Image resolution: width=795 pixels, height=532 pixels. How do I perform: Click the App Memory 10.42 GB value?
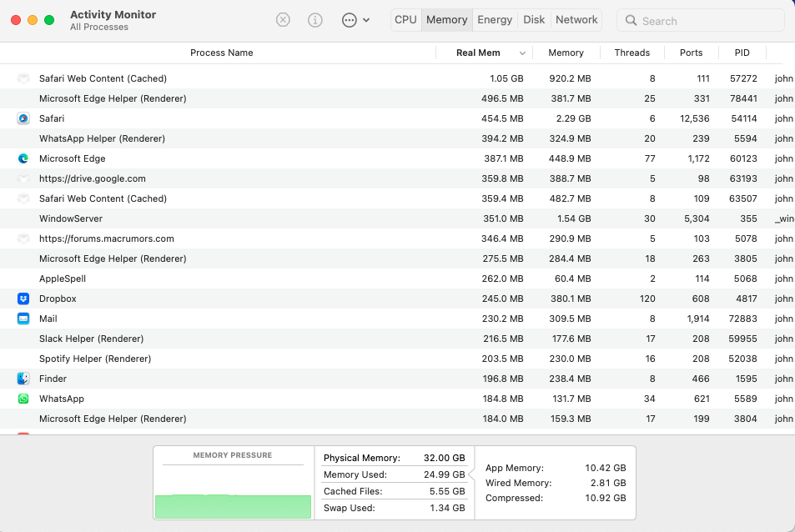pos(606,468)
